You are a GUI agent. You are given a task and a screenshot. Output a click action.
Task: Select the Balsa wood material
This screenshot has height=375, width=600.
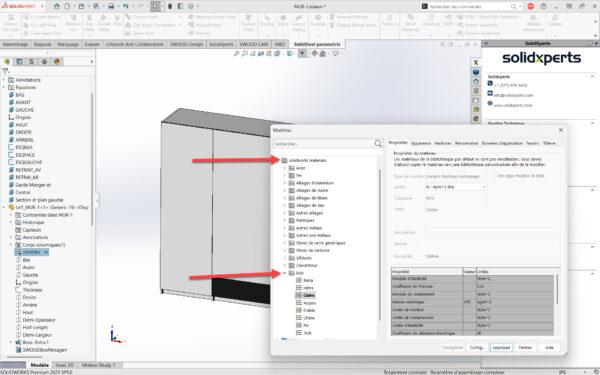point(308,280)
